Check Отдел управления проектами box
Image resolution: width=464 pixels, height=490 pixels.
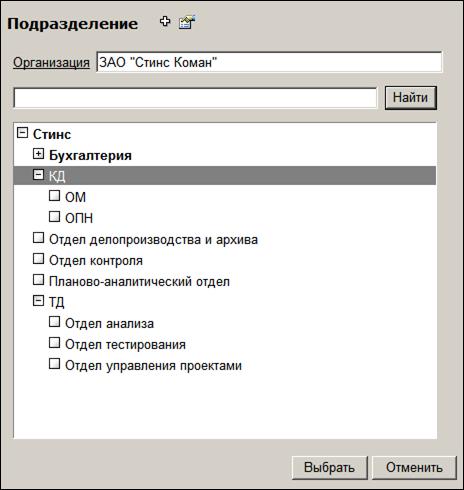(x=54, y=364)
